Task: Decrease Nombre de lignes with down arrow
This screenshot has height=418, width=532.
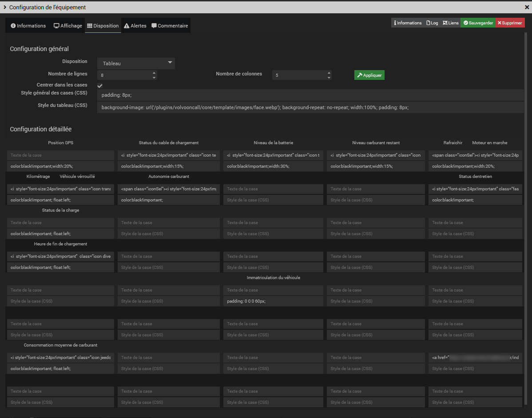Action: click(154, 78)
